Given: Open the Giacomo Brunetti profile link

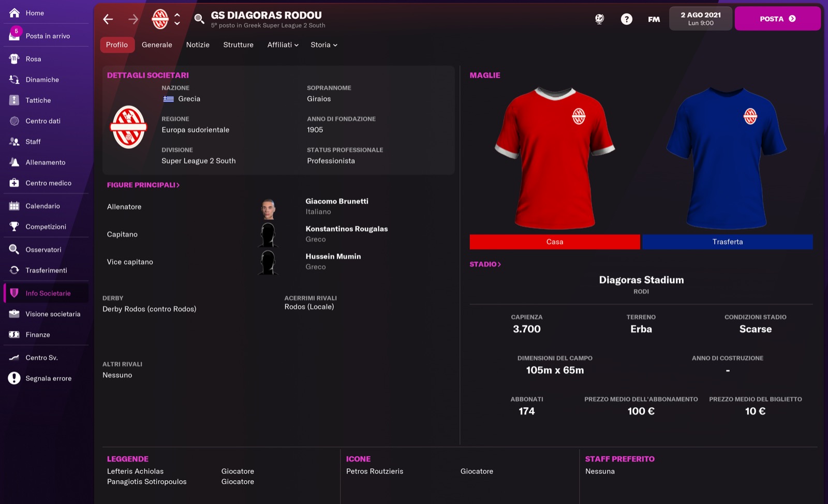Looking at the screenshot, I should pyautogui.click(x=337, y=201).
